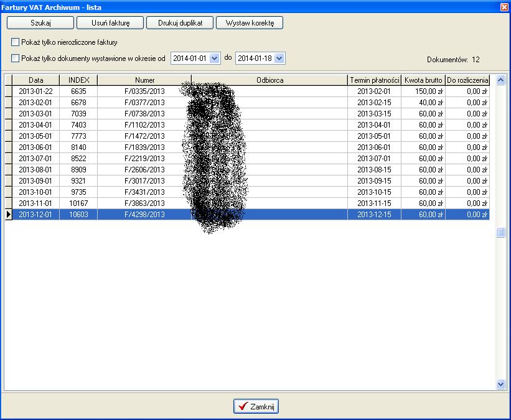
Task: Close the window with the title bar X
Action: point(504,6)
